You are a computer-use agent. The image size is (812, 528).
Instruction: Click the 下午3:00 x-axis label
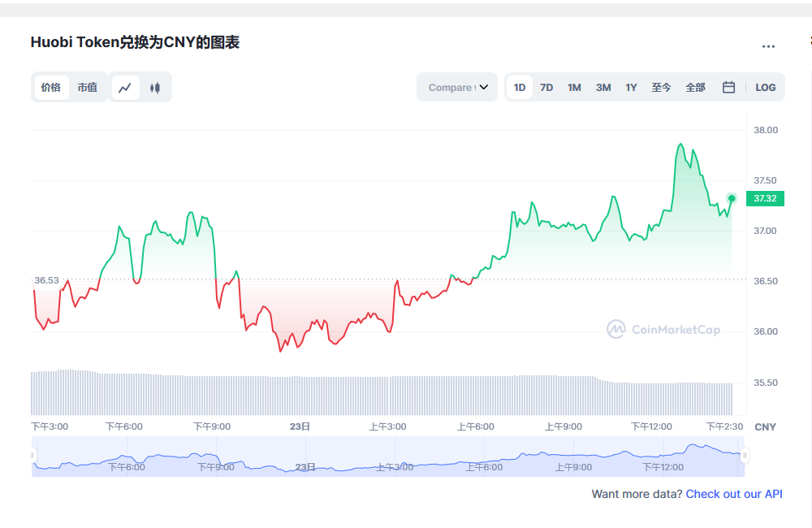50,426
